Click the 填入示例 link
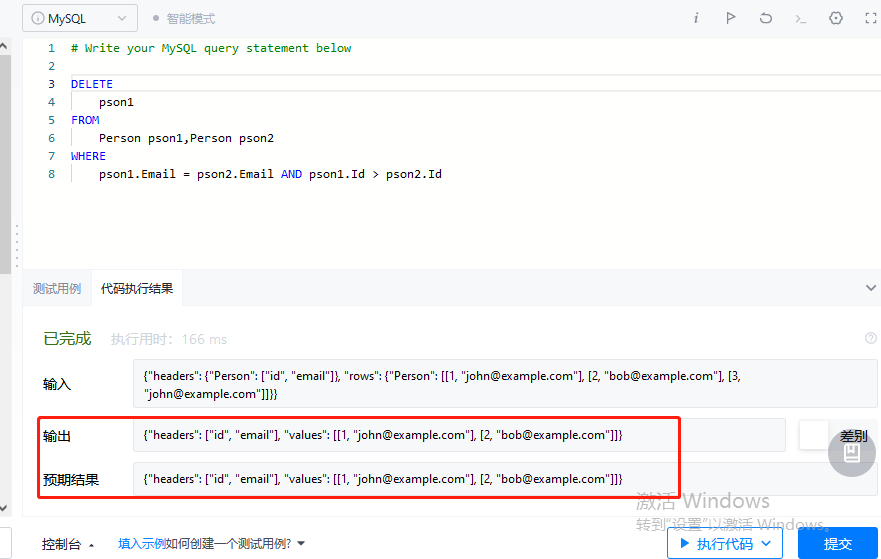The height and width of the screenshot is (559, 881). [x=141, y=544]
